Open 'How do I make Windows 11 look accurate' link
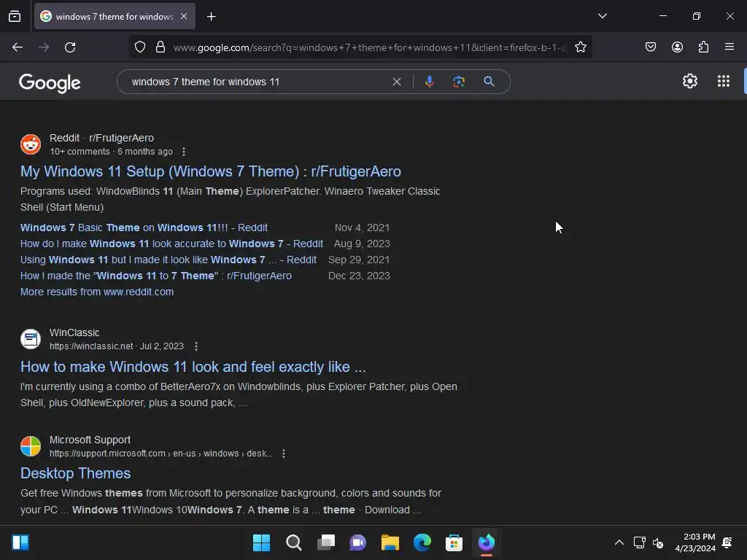 171,244
